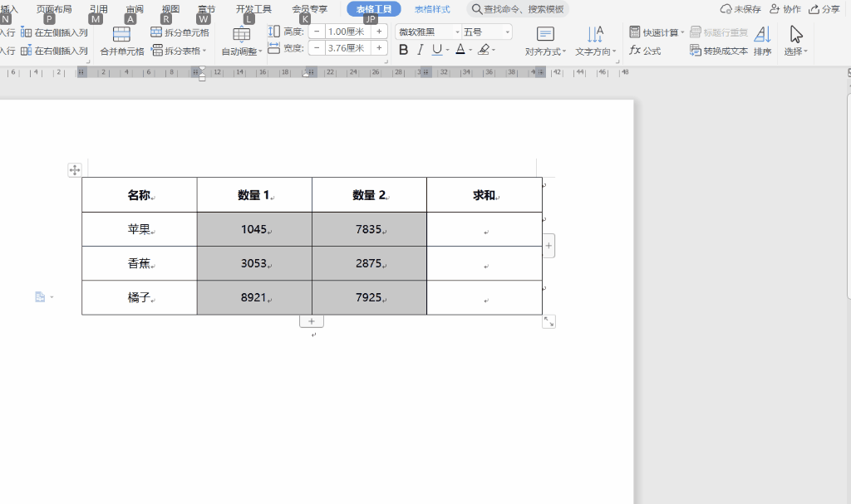Expand Split Table dropdown arrow
The height and width of the screenshot is (504, 851).
pos(204,51)
